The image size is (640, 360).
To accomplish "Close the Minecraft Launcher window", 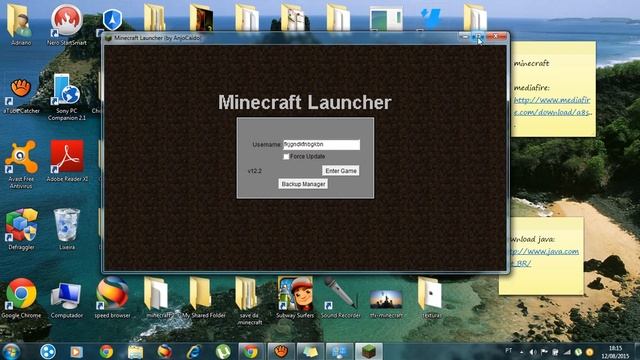I will [496, 37].
